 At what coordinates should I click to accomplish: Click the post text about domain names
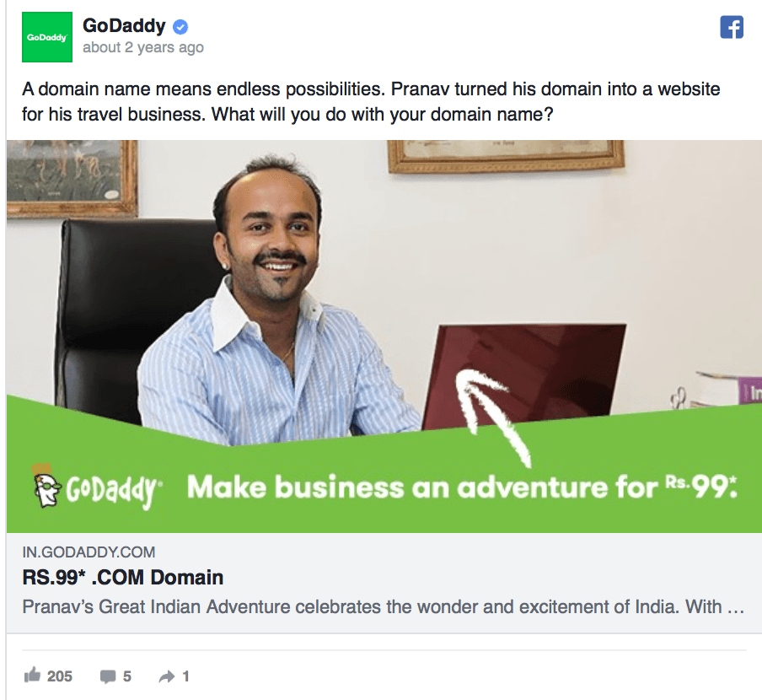click(371, 101)
